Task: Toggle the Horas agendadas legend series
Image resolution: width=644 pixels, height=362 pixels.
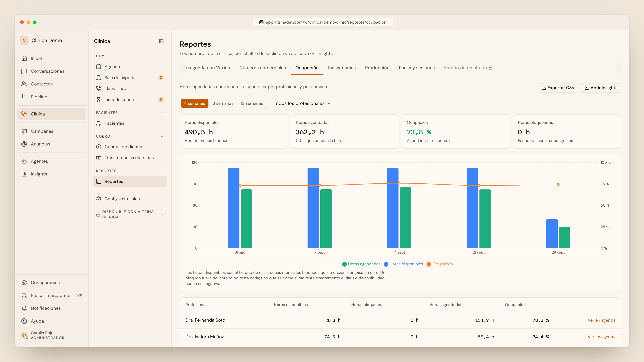Action: [361, 264]
